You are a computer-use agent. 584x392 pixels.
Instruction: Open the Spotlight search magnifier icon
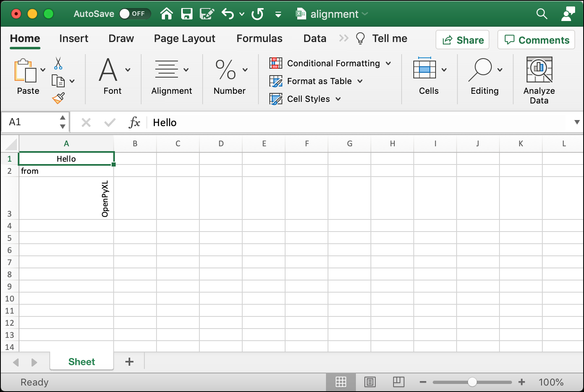point(542,14)
